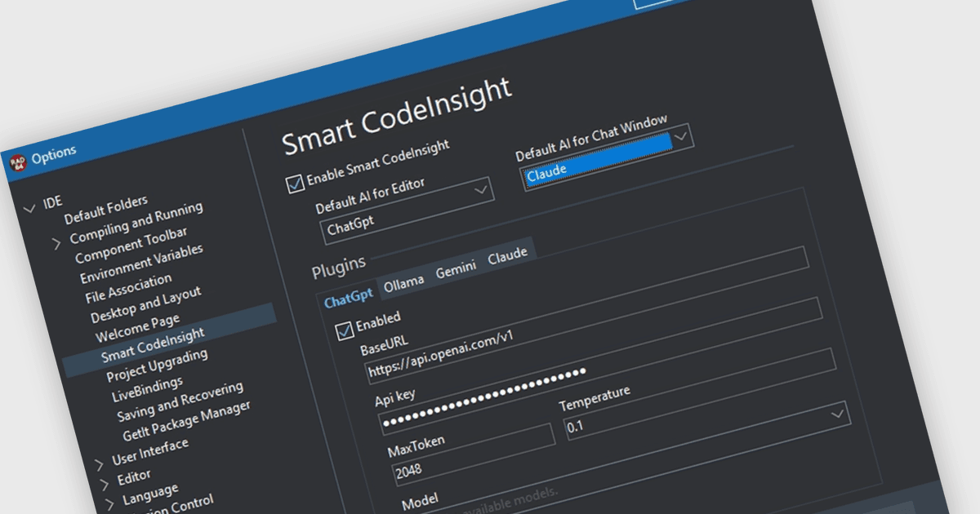The height and width of the screenshot is (514, 980).
Task: Select LiveBindings in the tree
Action: 147,388
